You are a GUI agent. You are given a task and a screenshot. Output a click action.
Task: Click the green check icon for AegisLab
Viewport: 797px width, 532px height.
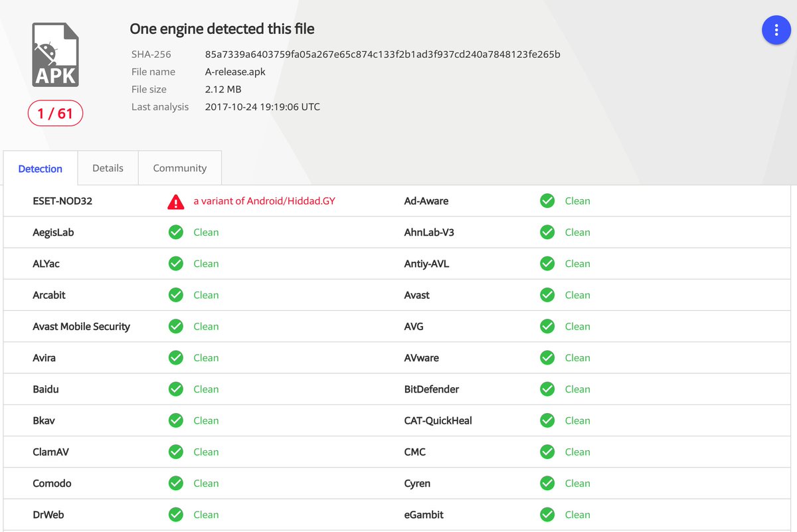point(175,232)
